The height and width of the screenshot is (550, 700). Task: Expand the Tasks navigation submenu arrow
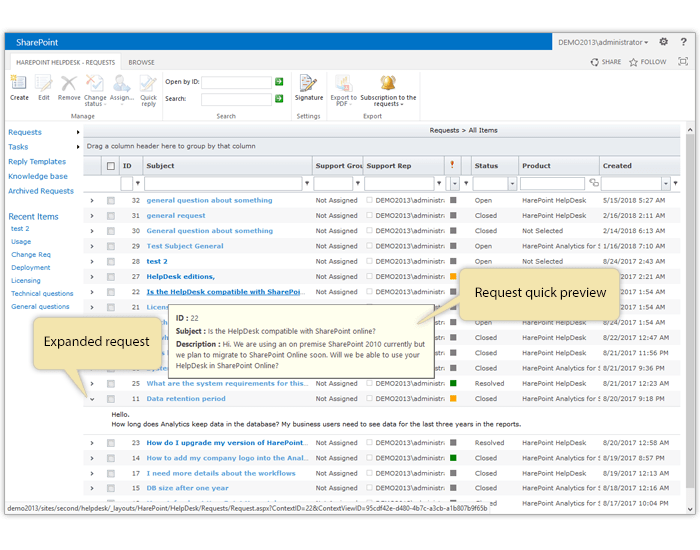click(x=78, y=147)
